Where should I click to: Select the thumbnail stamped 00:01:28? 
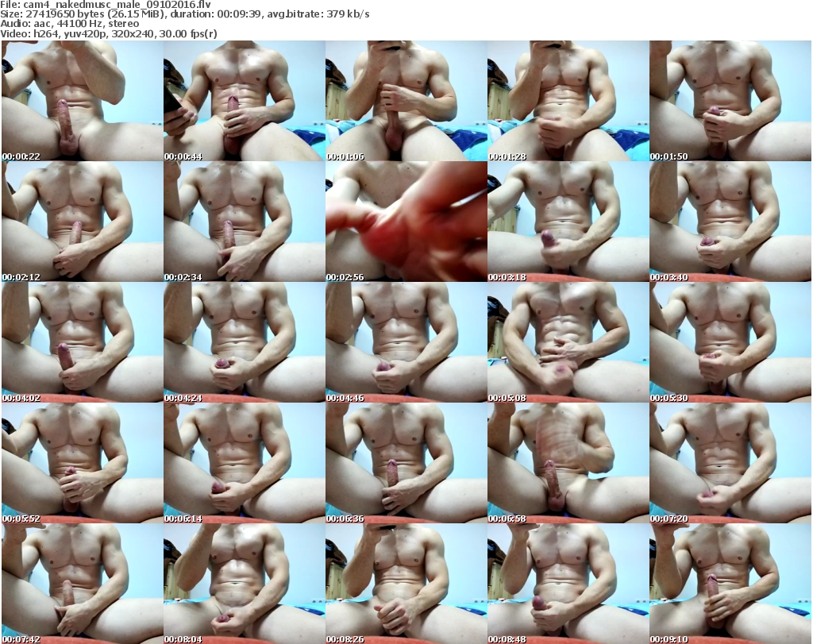(568, 101)
